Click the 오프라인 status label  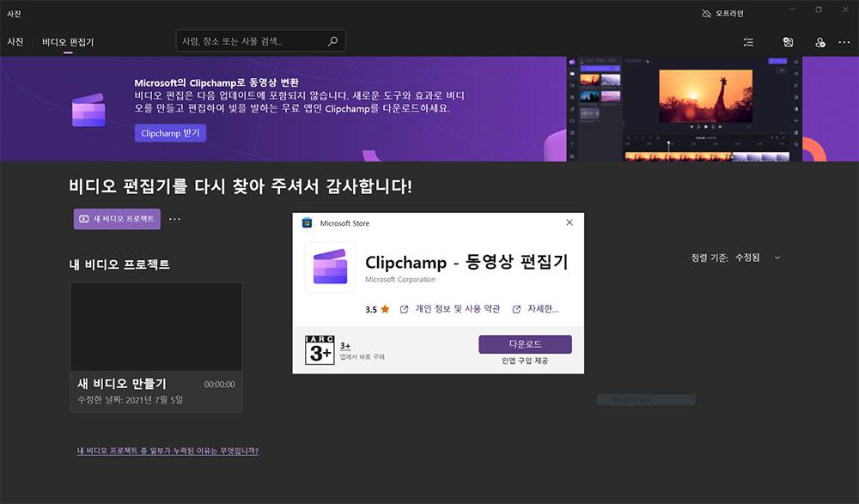(729, 13)
